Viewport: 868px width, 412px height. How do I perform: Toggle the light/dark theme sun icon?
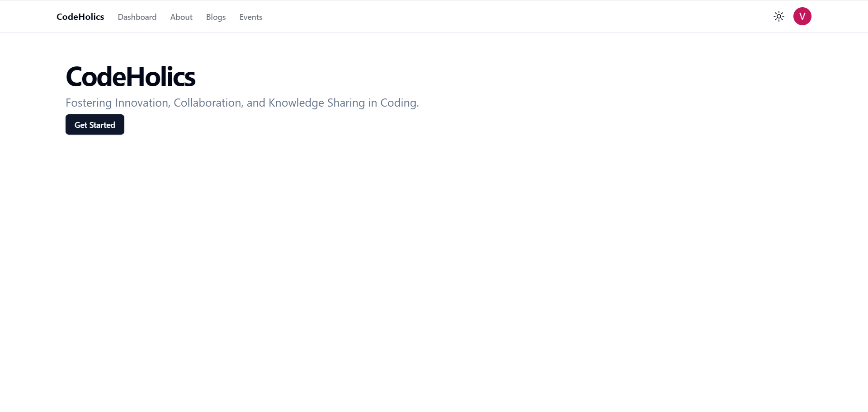(x=778, y=17)
